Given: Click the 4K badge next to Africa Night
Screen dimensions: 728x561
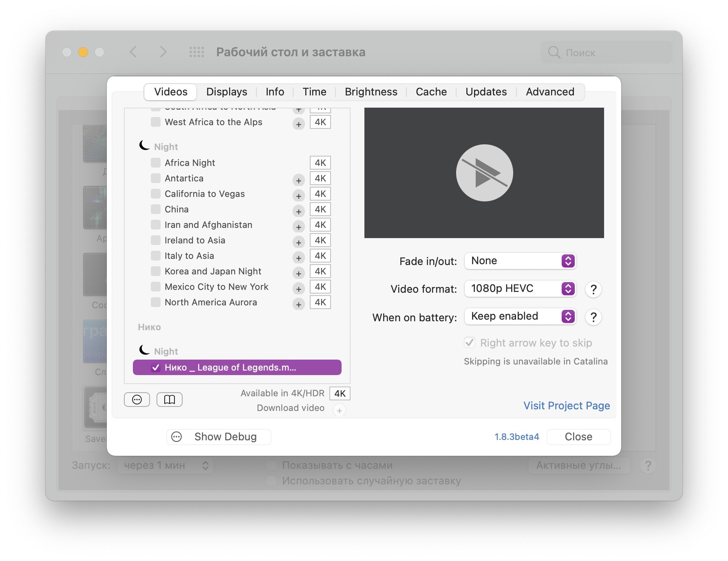Looking at the screenshot, I should point(320,163).
